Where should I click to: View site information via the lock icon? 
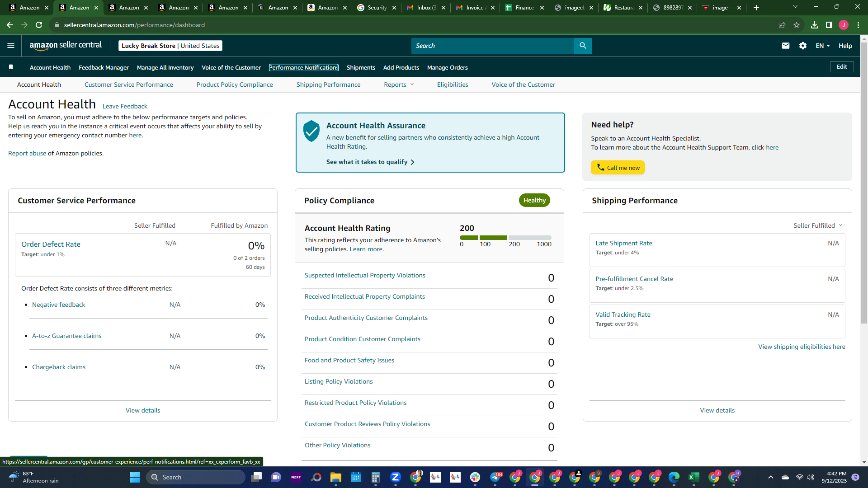point(57,25)
